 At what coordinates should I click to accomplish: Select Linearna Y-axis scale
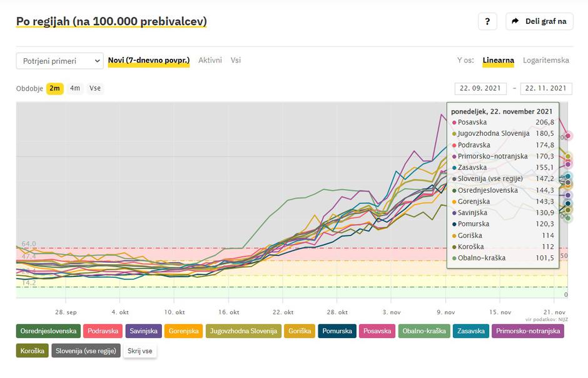(498, 61)
